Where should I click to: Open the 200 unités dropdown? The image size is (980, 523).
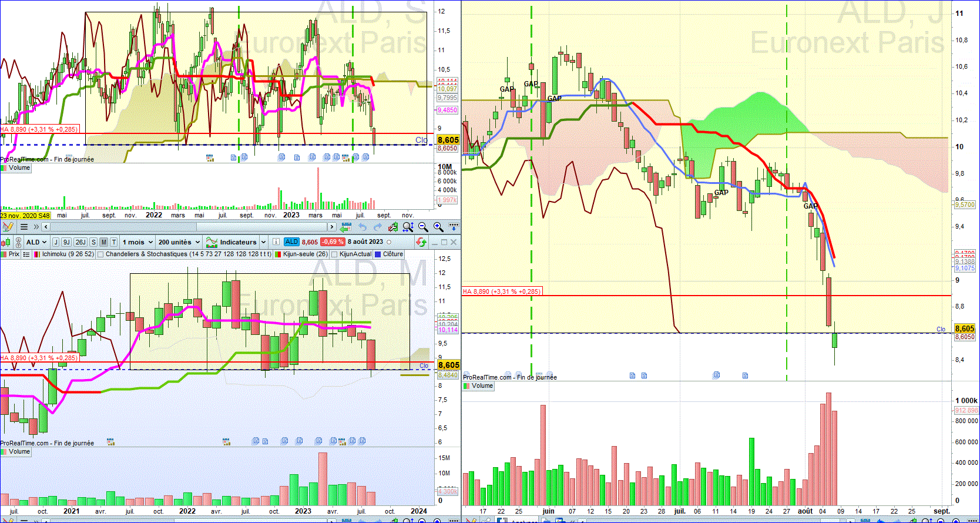179,242
